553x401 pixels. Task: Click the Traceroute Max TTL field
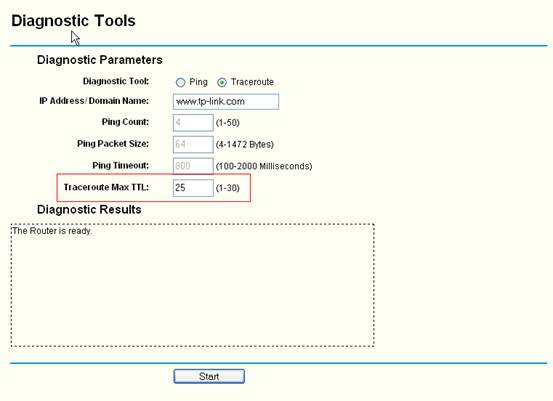point(193,188)
